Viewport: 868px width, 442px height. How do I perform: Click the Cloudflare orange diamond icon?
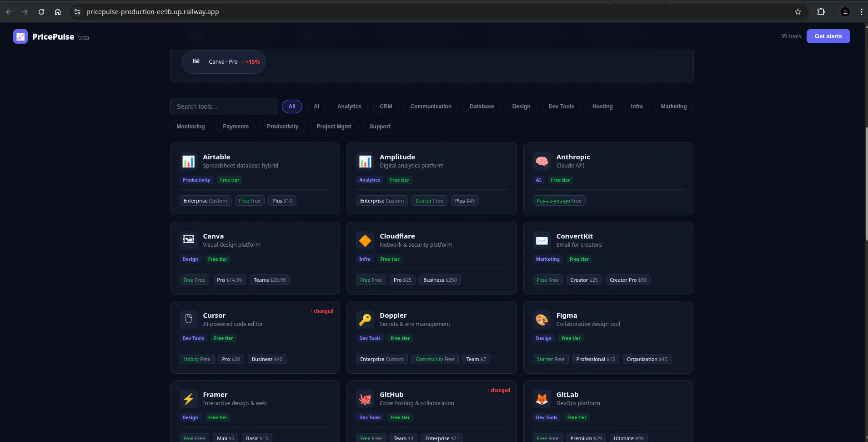(x=365, y=240)
